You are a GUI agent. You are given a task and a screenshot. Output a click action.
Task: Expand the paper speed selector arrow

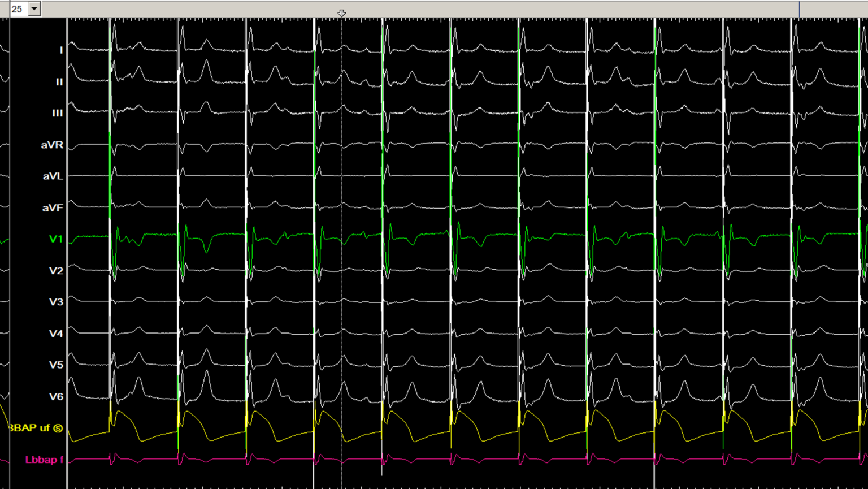click(34, 8)
